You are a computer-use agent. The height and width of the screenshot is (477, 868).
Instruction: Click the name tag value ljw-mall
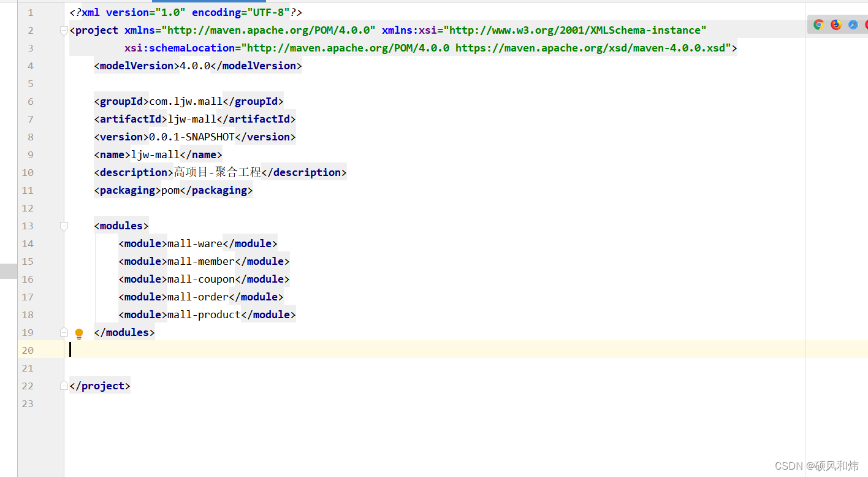(155, 155)
